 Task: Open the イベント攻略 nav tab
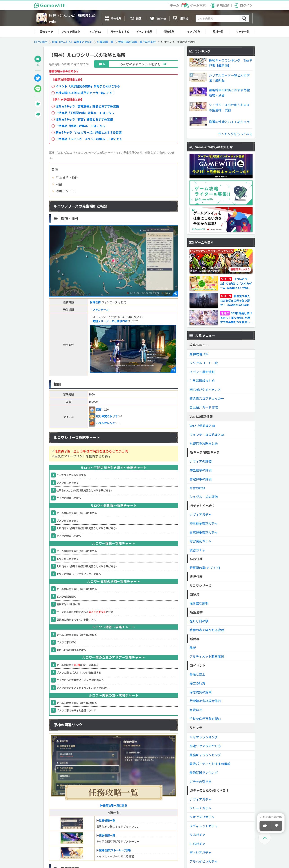click(x=144, y=32)
